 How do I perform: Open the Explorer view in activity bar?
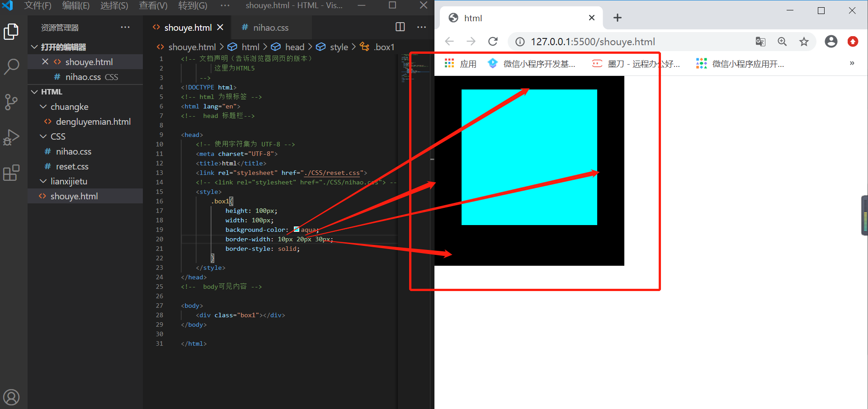click(11, 32)
